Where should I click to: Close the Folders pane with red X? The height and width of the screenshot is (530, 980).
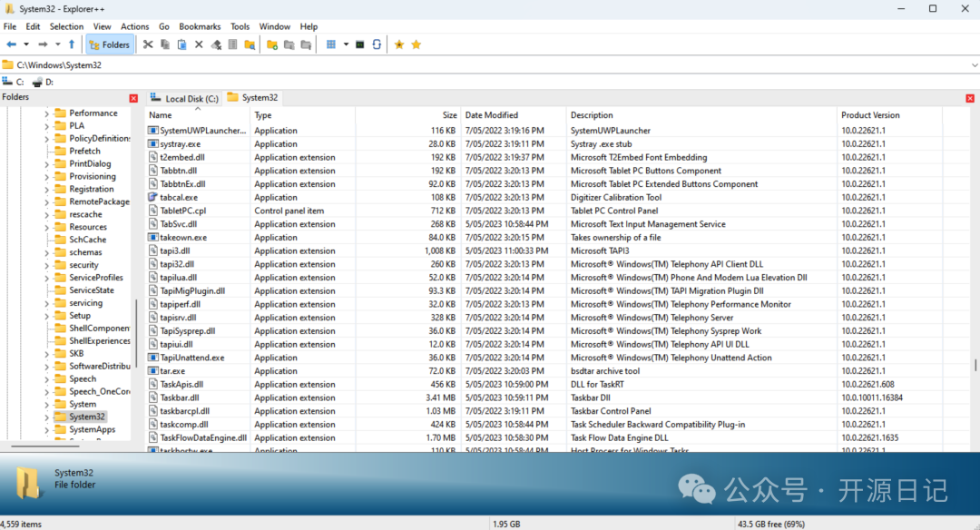[x=133, y=98]
